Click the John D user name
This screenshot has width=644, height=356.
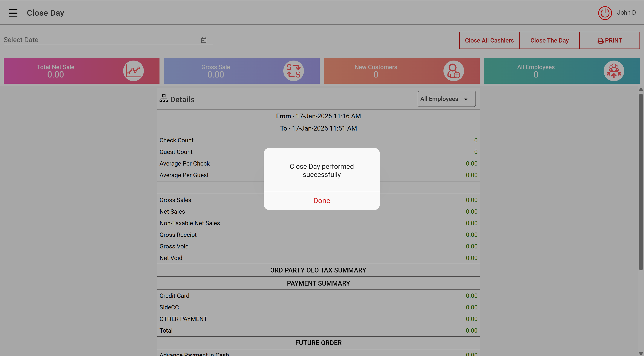pos(626,12)
